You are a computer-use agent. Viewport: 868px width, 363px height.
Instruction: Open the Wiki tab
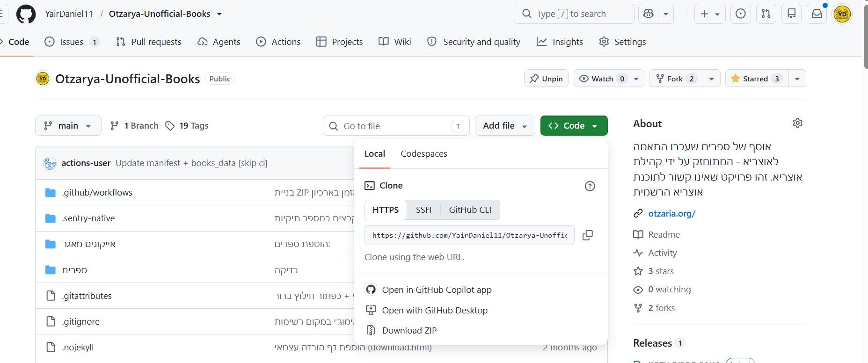395,42
